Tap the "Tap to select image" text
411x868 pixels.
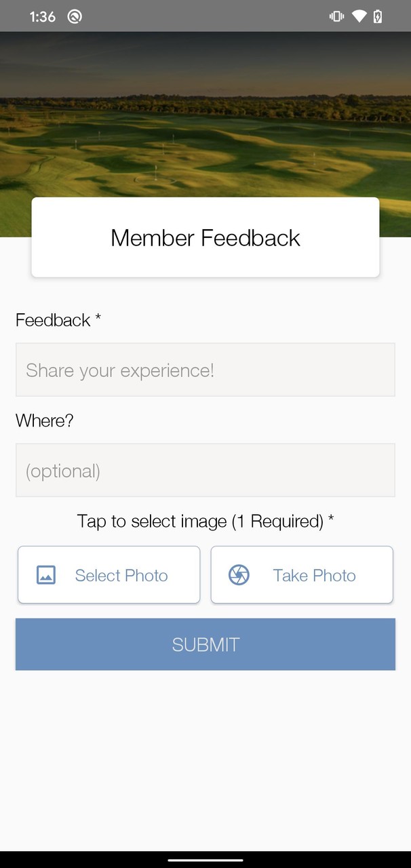[x=152, y=521]
